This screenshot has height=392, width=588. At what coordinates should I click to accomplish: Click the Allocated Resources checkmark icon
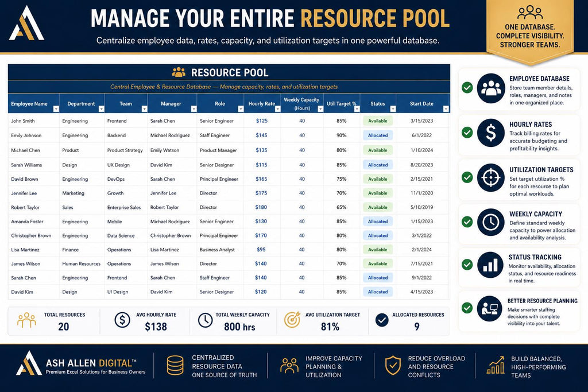[382, 320]
